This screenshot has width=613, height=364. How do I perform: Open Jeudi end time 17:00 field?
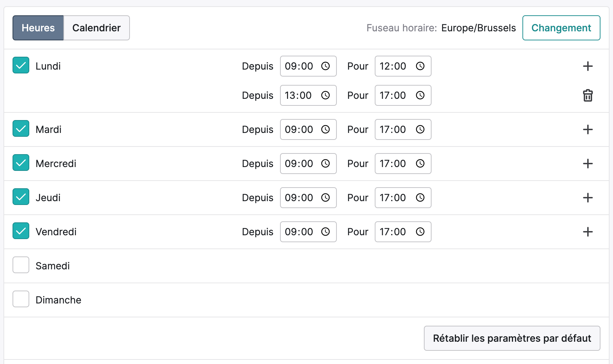click(x=403, y=198)
